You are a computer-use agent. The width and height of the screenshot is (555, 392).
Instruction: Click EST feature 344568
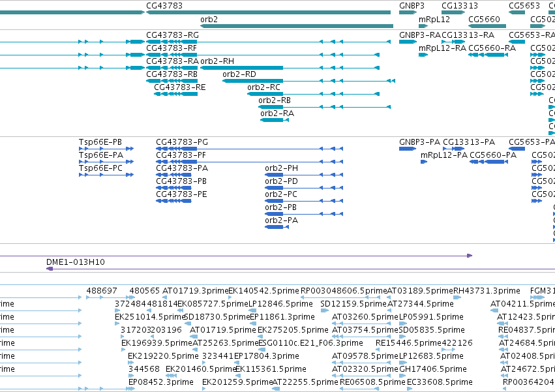click(143, 369)
